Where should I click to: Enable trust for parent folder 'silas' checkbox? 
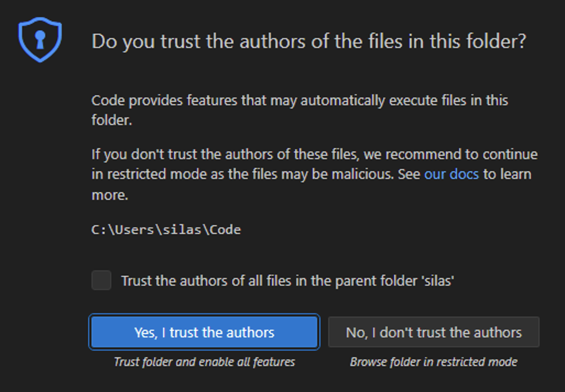[101, 280]
